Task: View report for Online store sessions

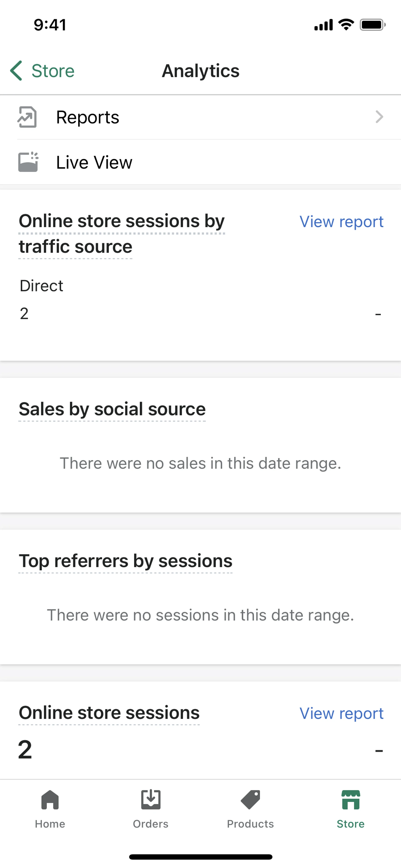Action: click(341, 713)
